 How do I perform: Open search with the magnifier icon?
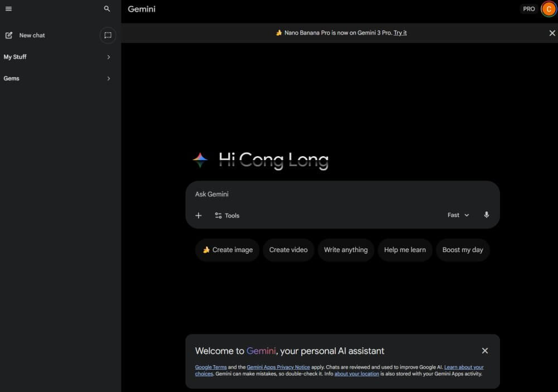click(x=107, y=8)
